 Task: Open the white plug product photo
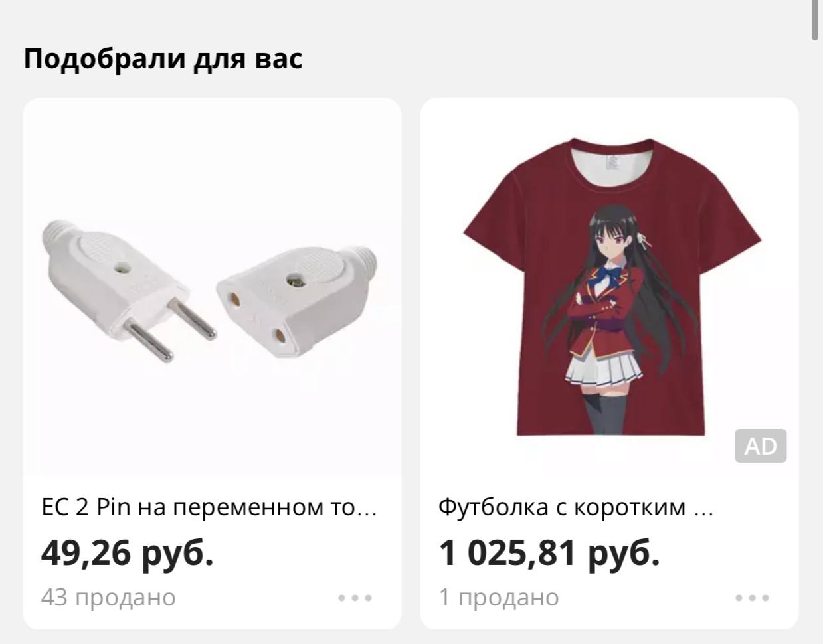tap(212, 287)
